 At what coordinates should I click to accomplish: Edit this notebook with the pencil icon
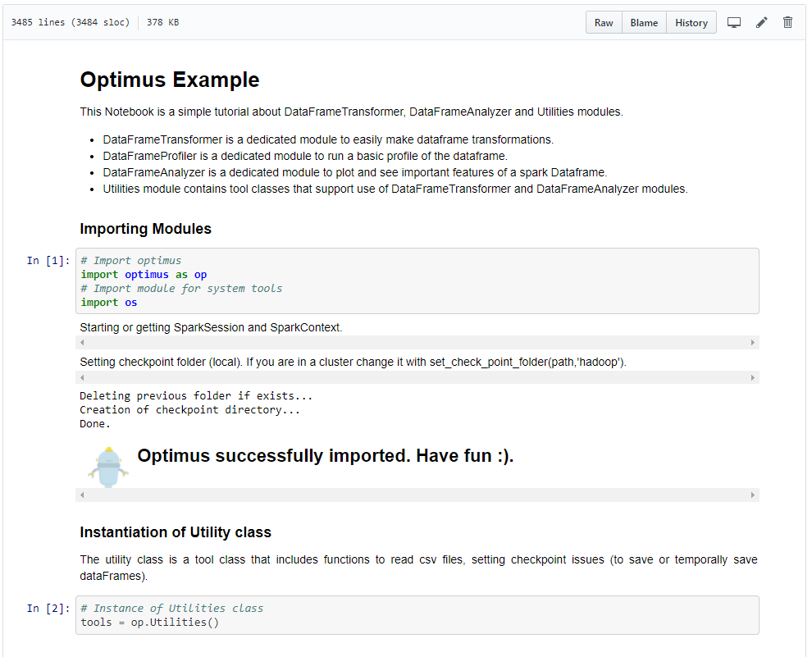coord(761,22)
